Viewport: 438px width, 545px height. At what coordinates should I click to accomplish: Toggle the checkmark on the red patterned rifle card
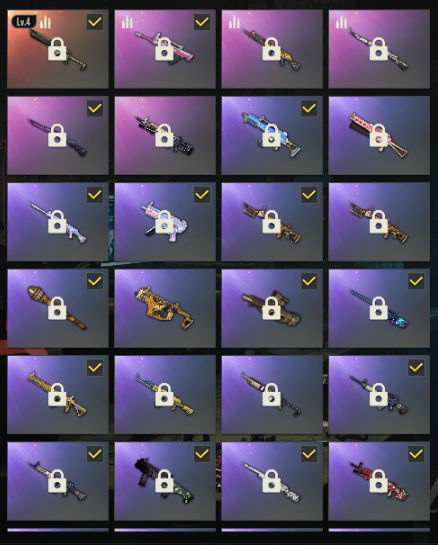(416, 454)
